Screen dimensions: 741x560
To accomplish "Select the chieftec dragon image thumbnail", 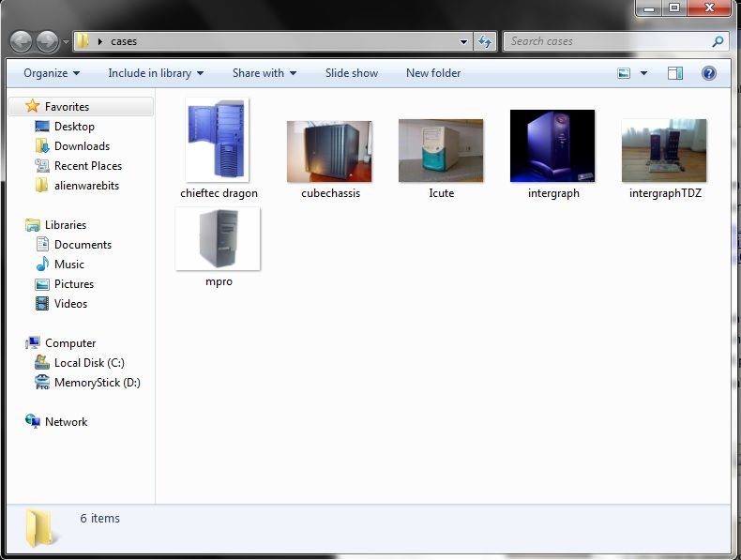I will pos(218,140).
